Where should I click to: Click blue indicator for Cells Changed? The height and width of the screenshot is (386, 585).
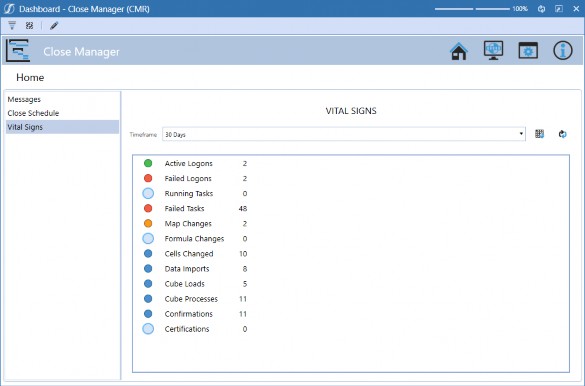click(x=148, y=254)
